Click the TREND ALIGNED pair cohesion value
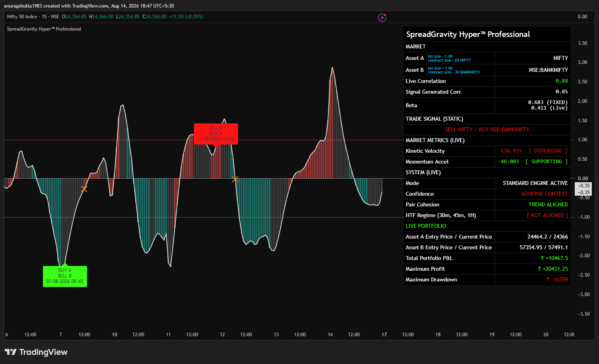 point(548,204)
